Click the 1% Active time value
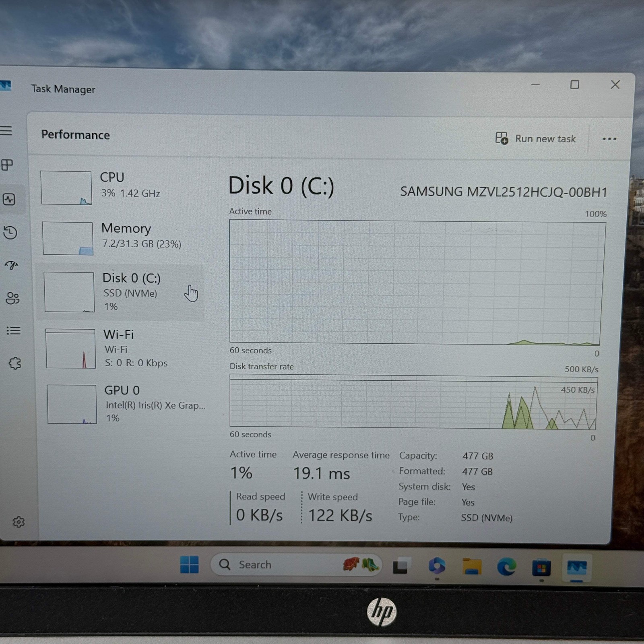 [x=241, y=473]
